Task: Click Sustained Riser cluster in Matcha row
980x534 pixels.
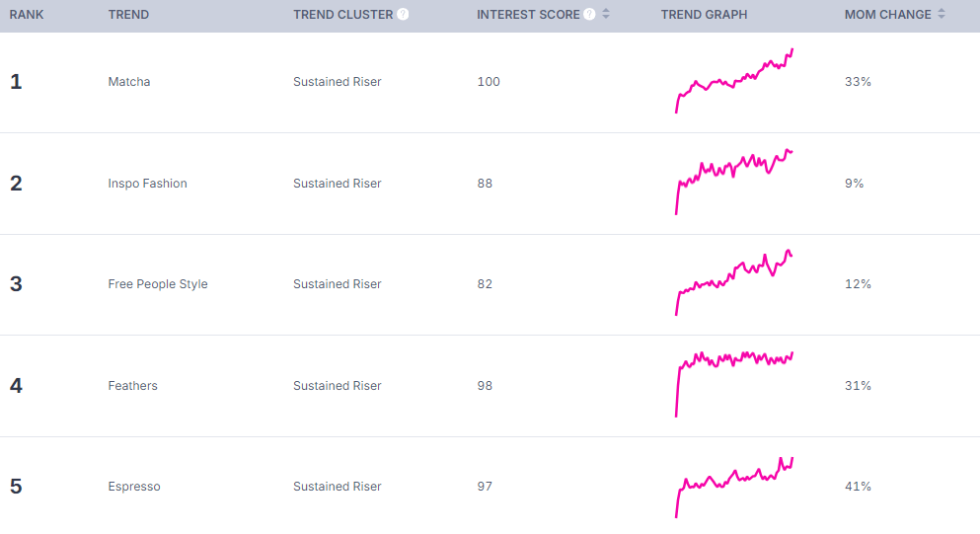Action: 337,82
